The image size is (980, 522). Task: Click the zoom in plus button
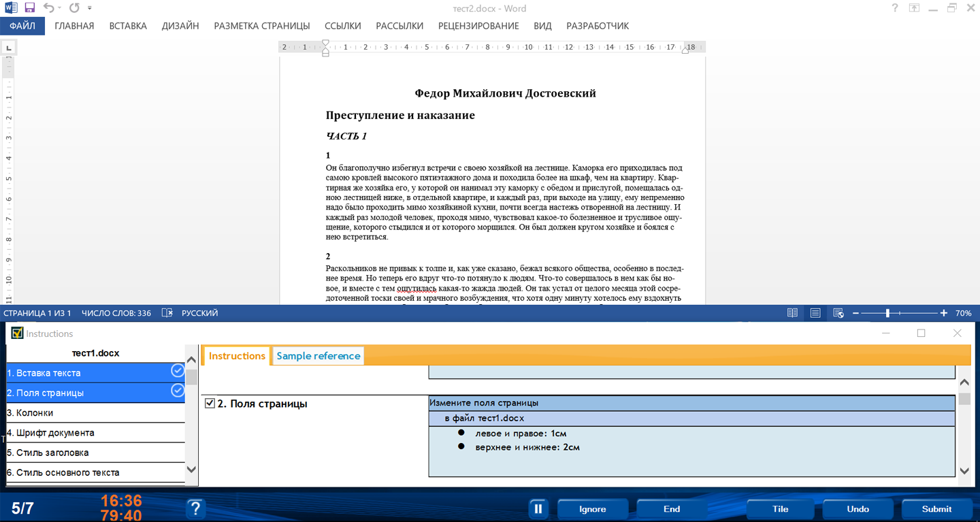tap(943, 313)
